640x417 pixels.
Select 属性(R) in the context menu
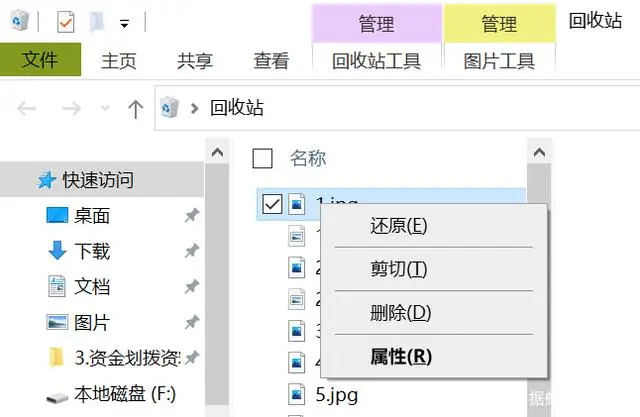point(400,356)
